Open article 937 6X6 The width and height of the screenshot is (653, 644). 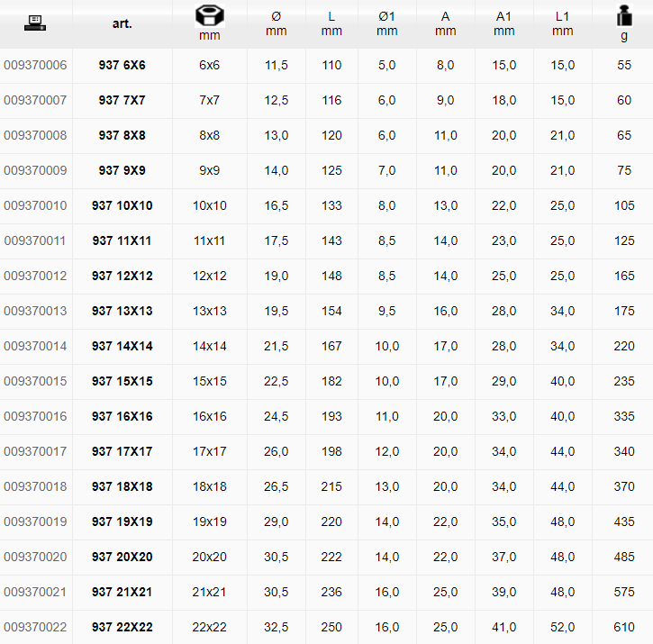tap(122, 65)
